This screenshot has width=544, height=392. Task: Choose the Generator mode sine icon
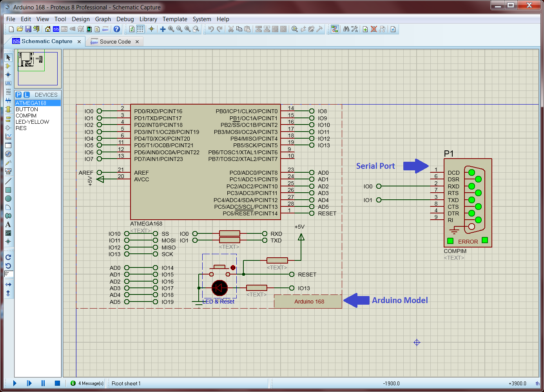tap(8, 154)
